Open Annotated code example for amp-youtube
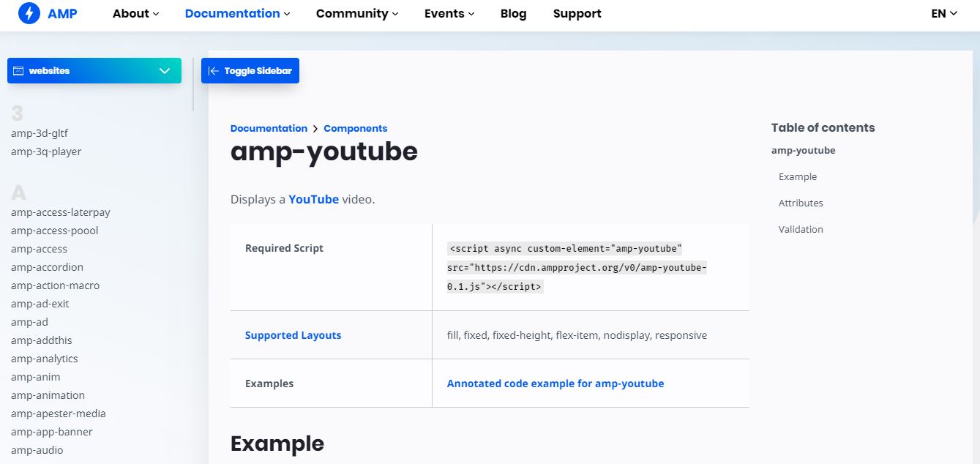 pos(556,383)
